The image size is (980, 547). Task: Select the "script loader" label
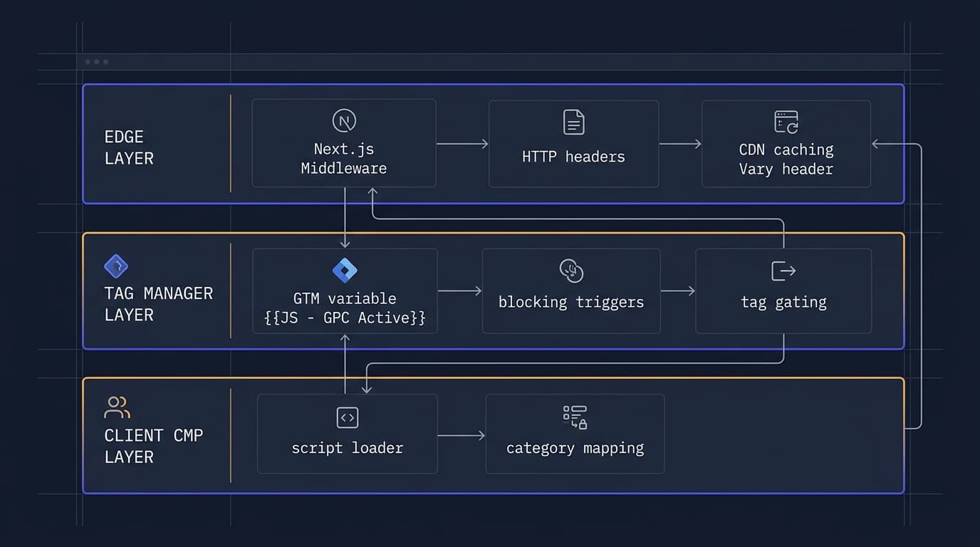pos(348,448)
